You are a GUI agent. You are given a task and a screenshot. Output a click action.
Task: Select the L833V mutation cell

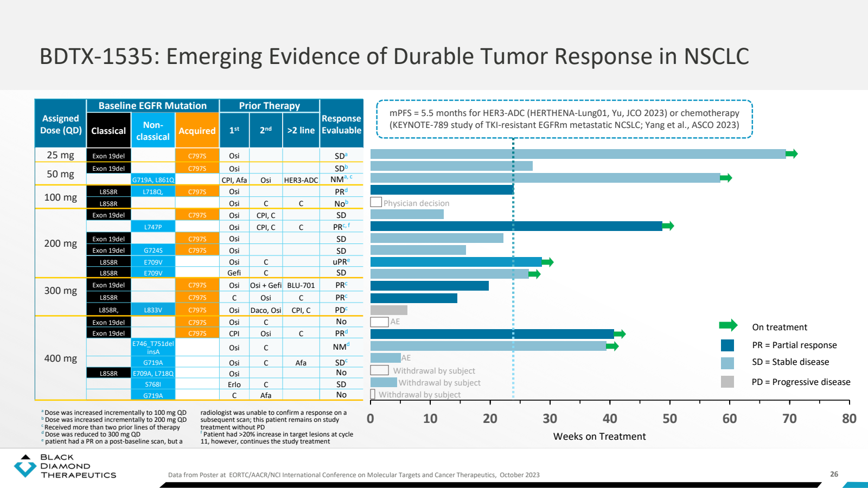click(x=153, y=310)
